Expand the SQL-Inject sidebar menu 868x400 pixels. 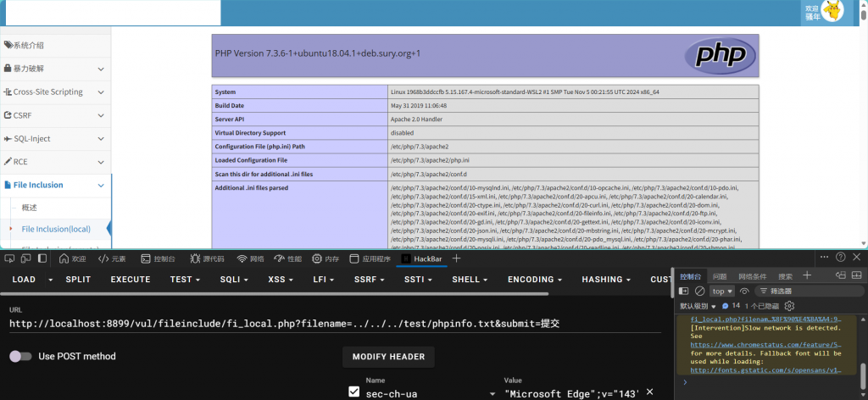point(56,138)
